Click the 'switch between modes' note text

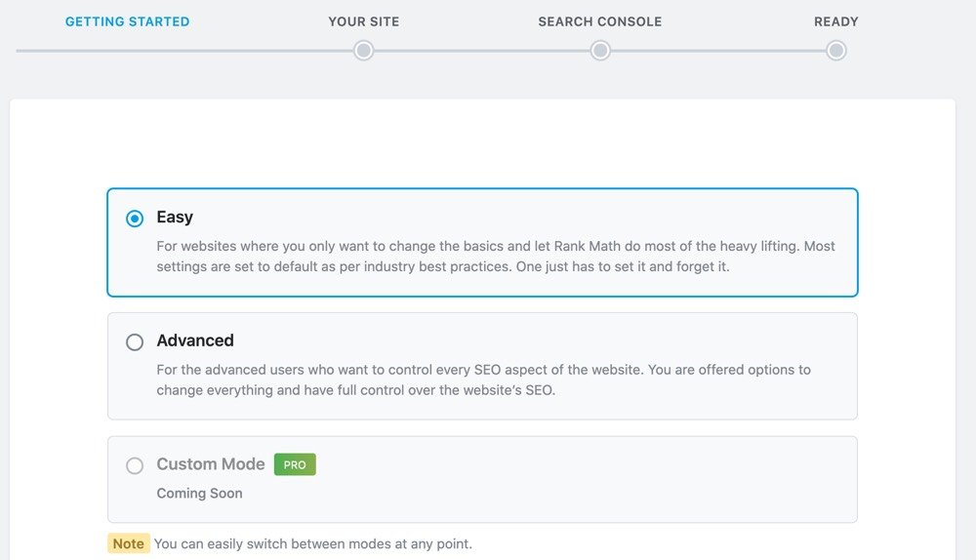(x=313, y=543)
